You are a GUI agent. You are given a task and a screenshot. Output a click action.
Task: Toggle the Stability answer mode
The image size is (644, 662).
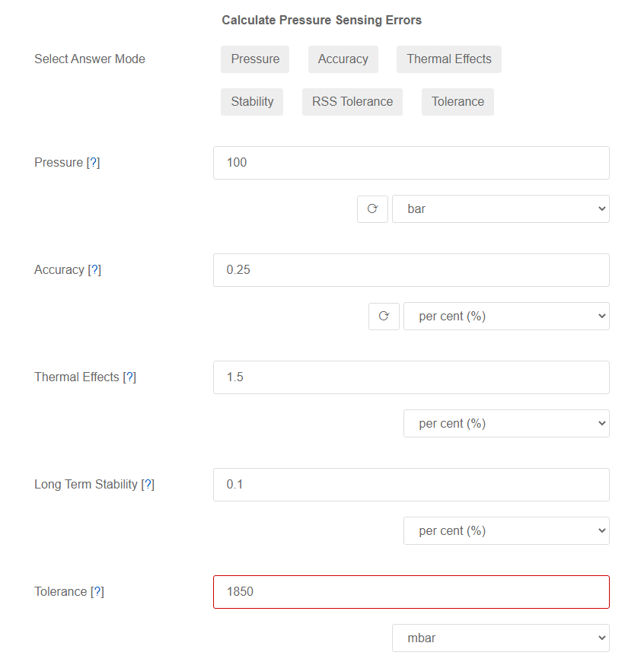click(x=252, y=101)
